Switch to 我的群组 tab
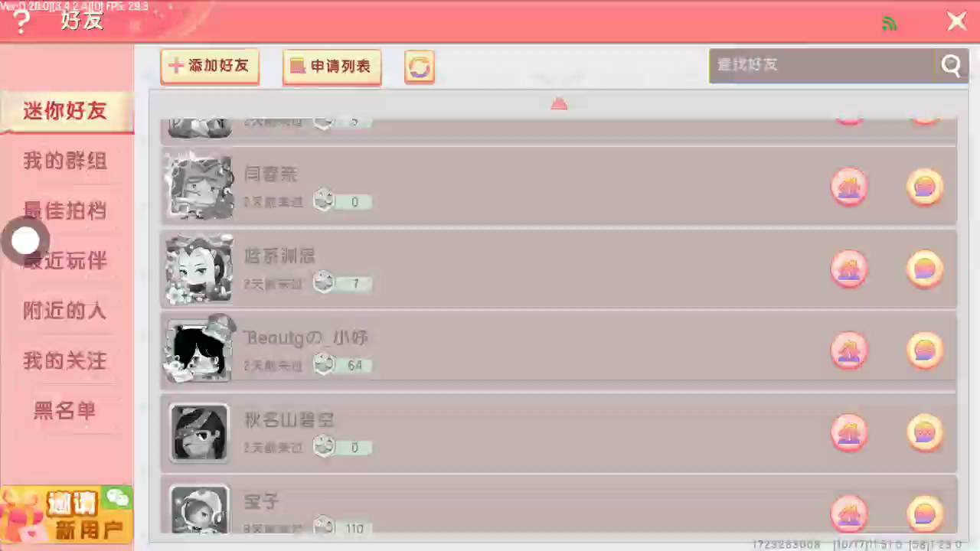Image resolution: width=980 pixels, height=551 pixels. click(65, 161)
